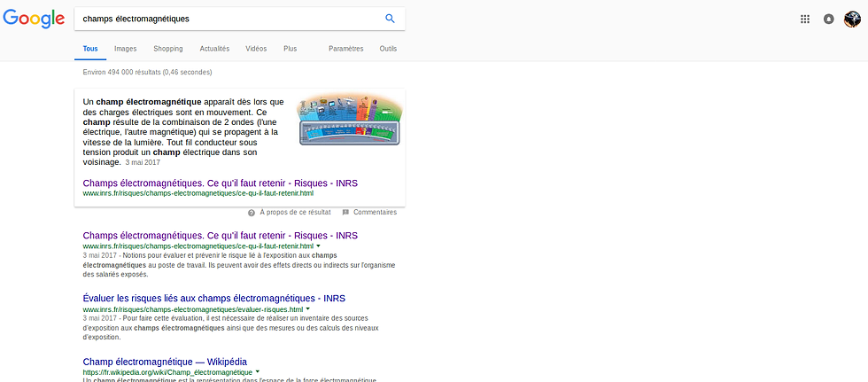Open the Plus menu
Image resolution: width=868 pixels, height=382 pixels.
291,49
